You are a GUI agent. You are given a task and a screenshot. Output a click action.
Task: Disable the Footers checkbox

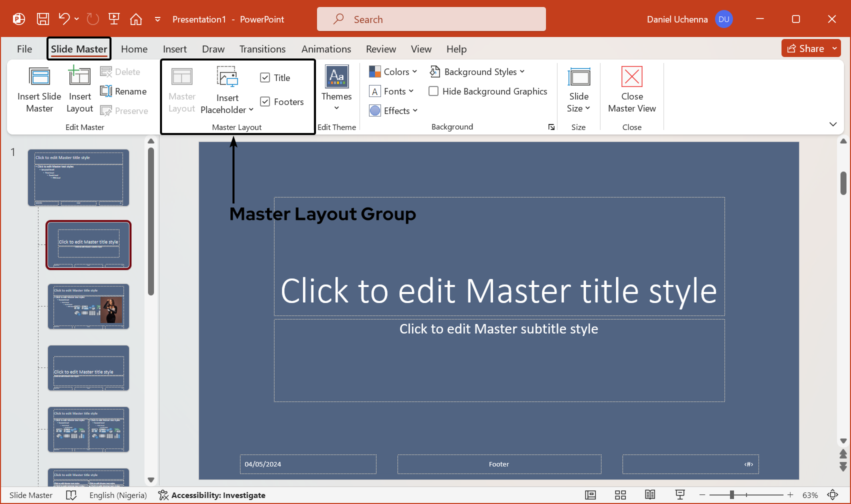265,102
